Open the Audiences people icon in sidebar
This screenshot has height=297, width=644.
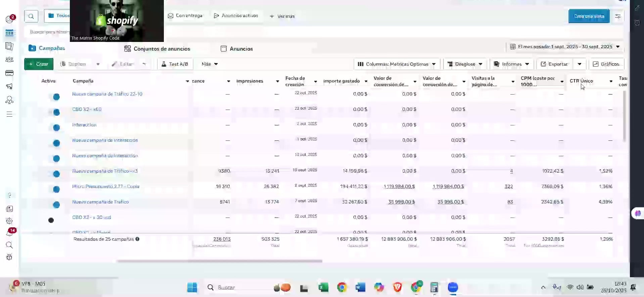pos(9,60)
